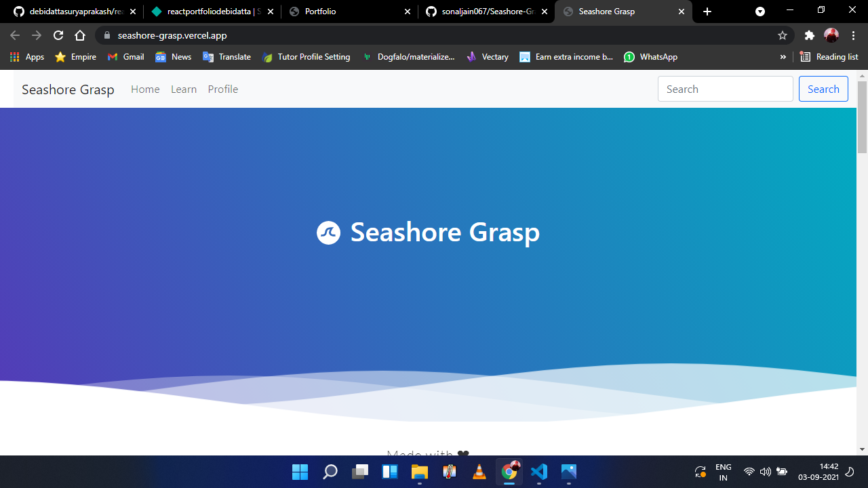Click the Chrome taskbar icon
Screen dimensions: 868x488
pyautogui.click(x=509, y=472)
